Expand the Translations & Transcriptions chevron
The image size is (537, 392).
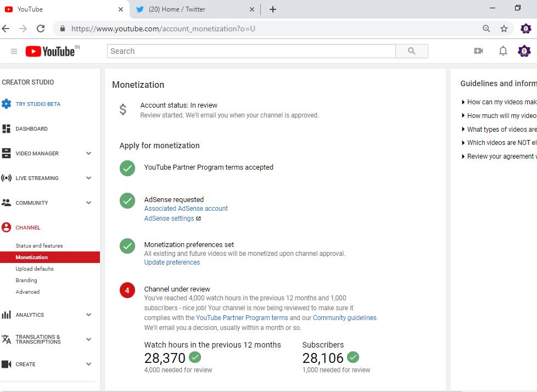click(89, 339)
